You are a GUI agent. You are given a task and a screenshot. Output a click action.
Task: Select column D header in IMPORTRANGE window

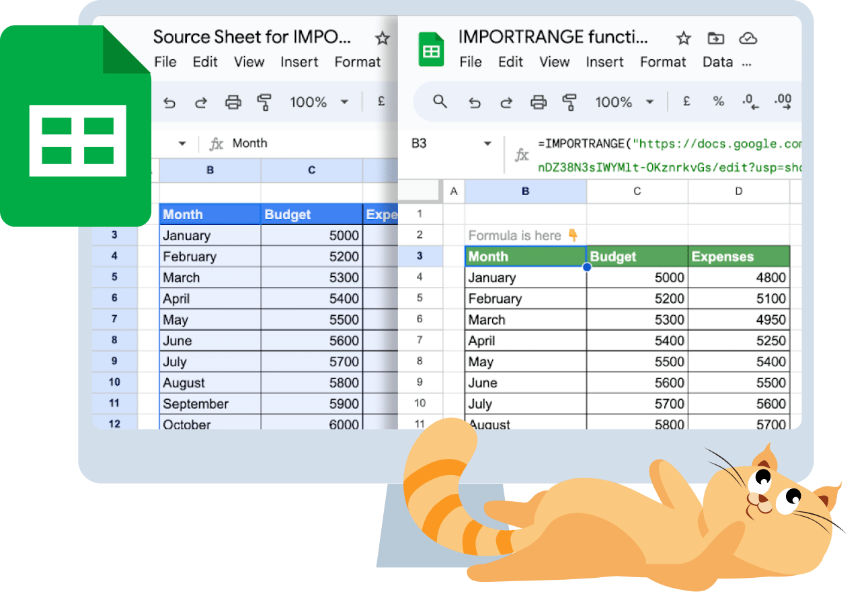[x=738, y=191]
